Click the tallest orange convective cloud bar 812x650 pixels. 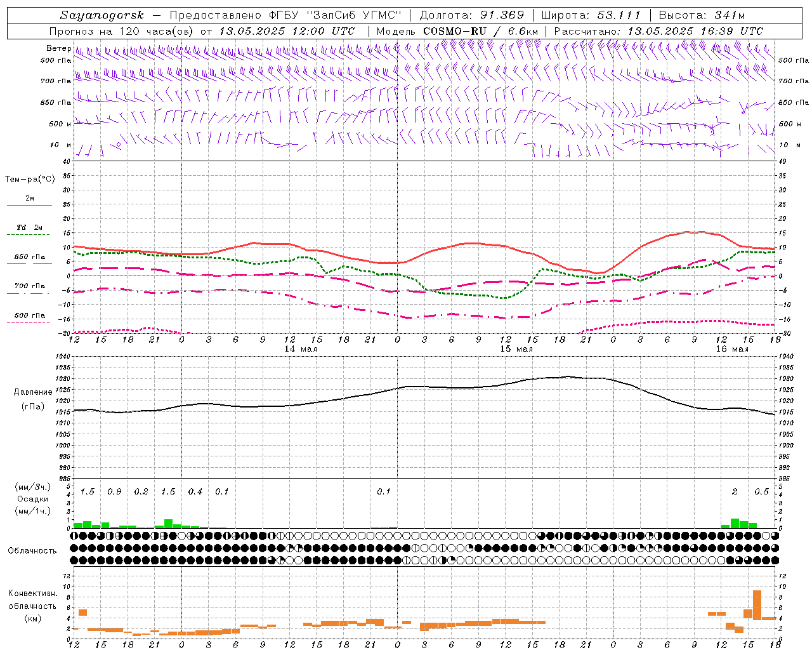(757, 606)
